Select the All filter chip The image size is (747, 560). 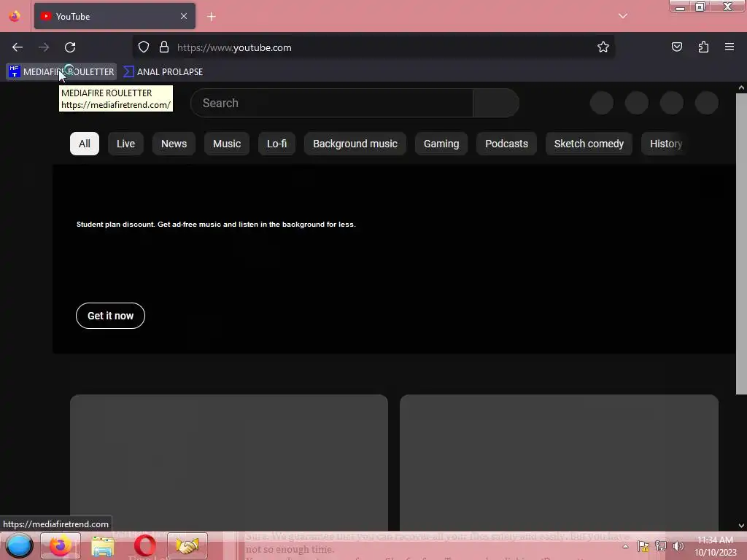pos(85,144)
